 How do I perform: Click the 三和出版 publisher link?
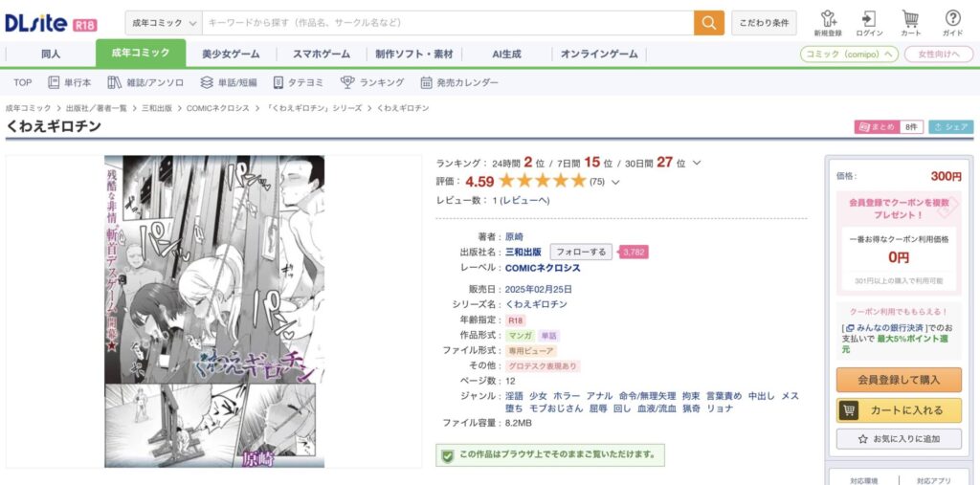[523, 252]
